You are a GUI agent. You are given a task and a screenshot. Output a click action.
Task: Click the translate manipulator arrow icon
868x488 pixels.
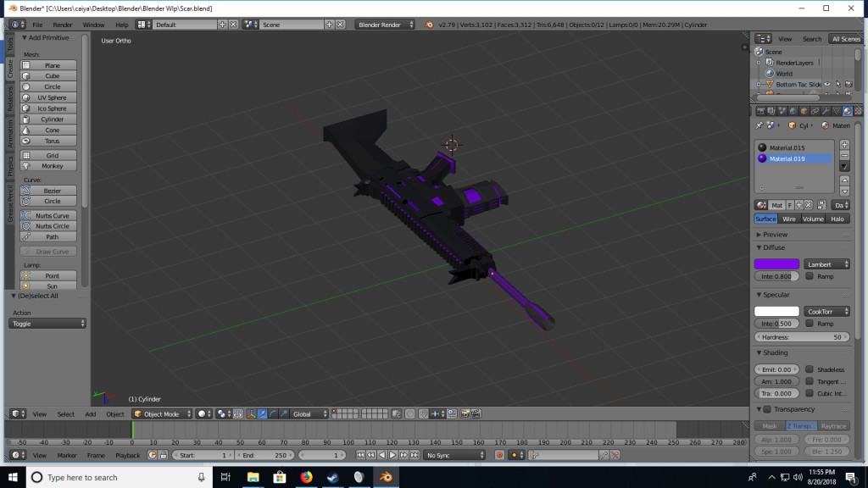[x=263, y=414]
